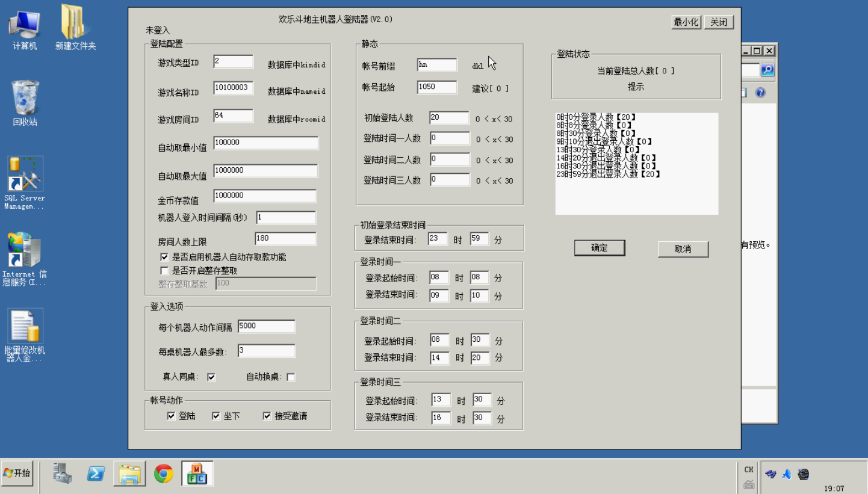Disable the 是否启用机器人自动存取款功能 checkbox

[165, 258]
